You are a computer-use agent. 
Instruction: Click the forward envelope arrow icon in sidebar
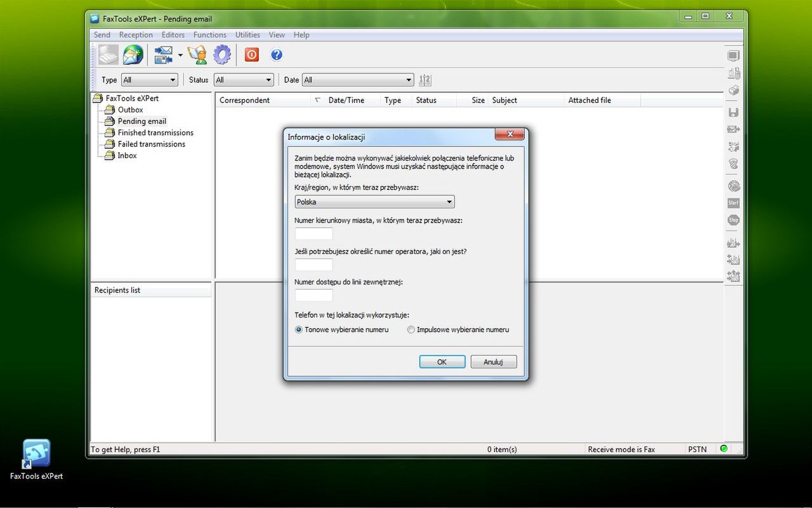click(733, 130)
